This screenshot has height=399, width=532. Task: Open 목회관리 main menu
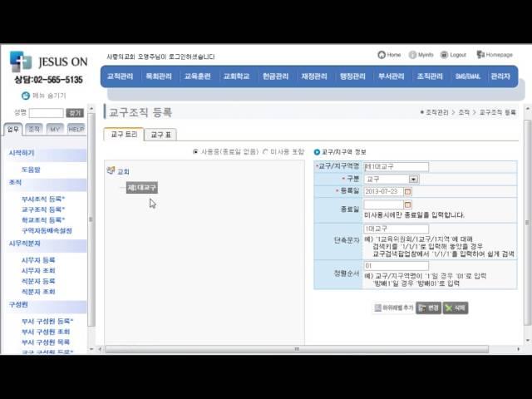(159, 76)
